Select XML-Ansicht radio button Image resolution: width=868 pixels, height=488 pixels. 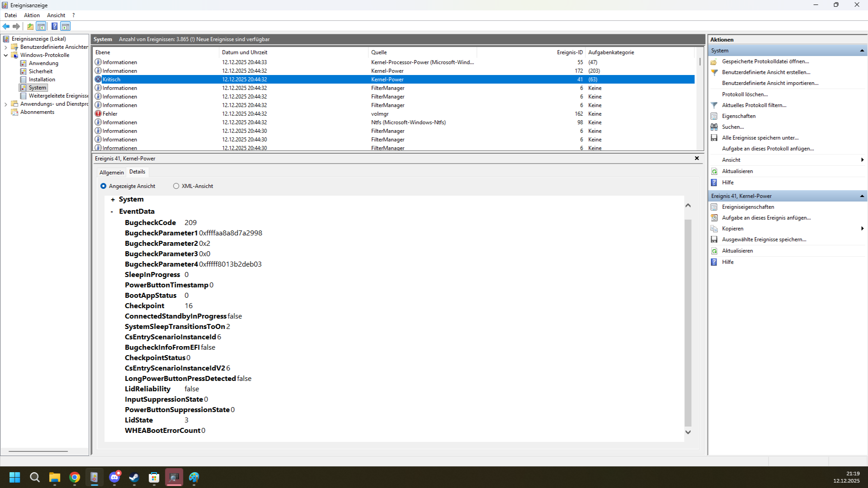(176, 186)
